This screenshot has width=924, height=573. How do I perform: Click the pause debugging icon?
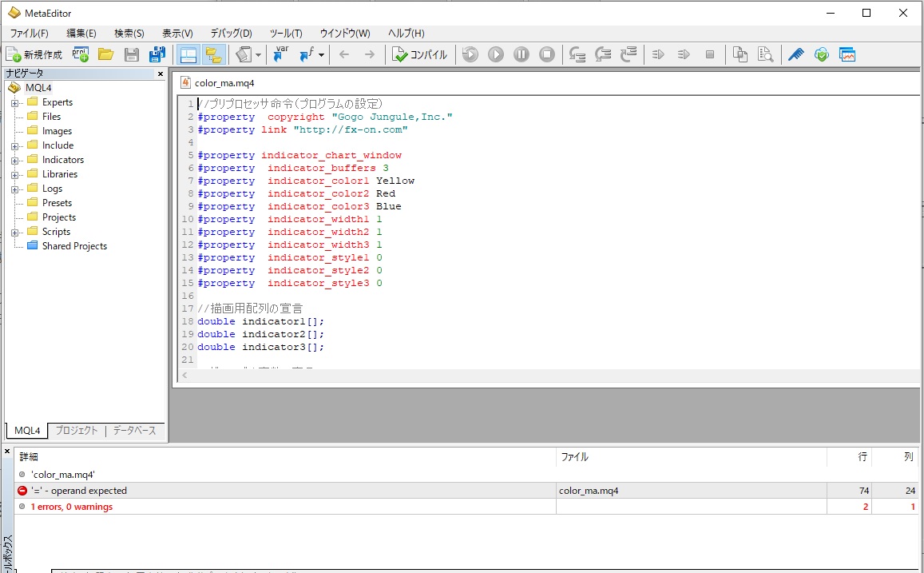(521, 54)
